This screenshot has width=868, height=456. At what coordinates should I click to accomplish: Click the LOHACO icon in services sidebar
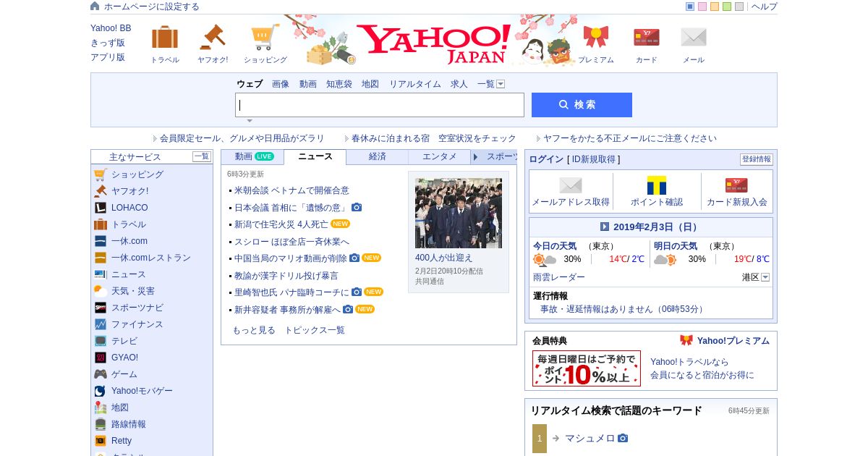pyautogui.click(x=101, y=208)
